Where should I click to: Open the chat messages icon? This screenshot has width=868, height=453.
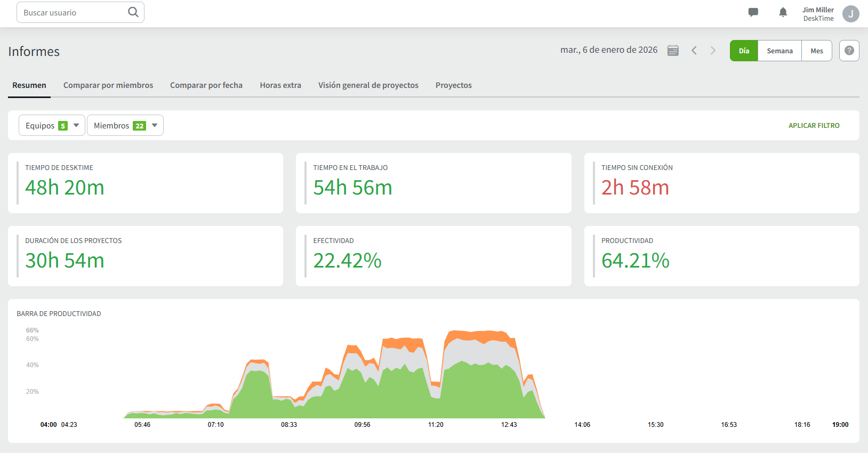tap(753, 12)
